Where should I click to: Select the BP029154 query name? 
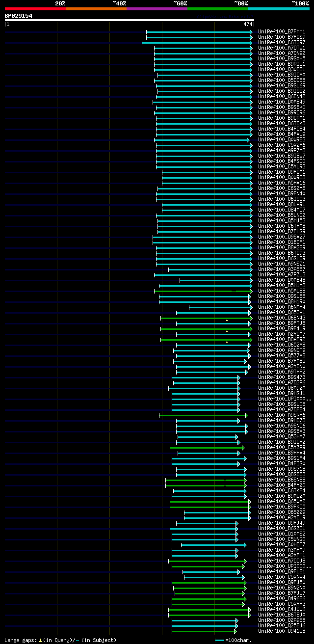(19, 16)
